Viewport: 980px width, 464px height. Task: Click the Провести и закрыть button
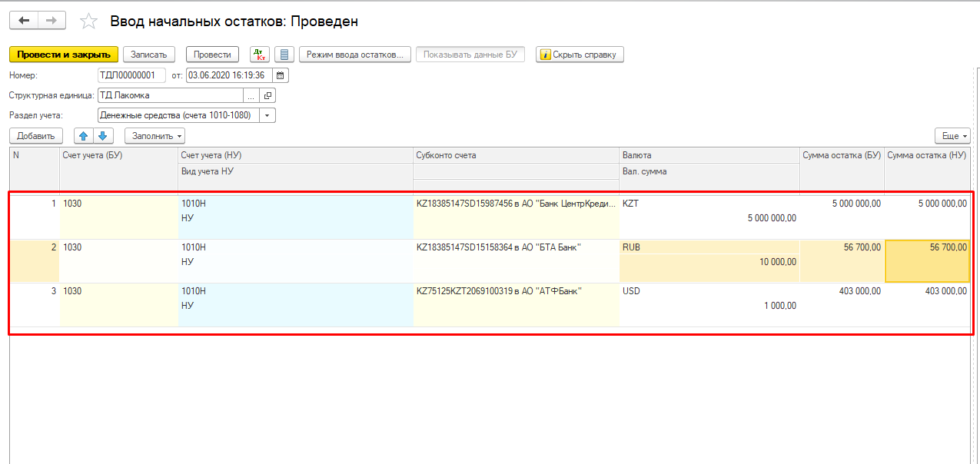64,55
